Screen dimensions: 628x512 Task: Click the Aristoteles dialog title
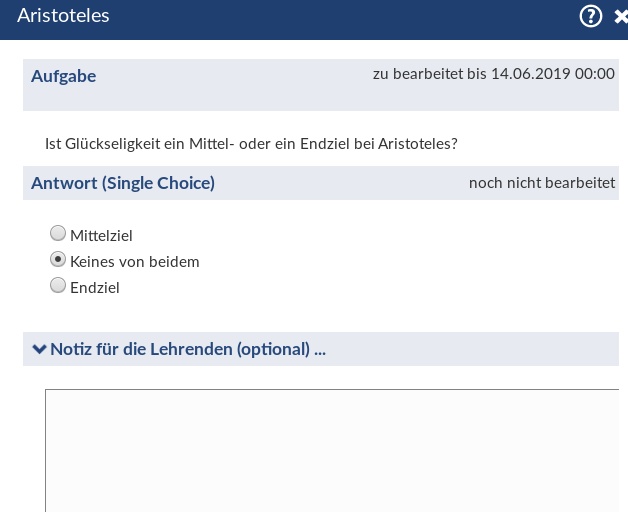[63, 16]
